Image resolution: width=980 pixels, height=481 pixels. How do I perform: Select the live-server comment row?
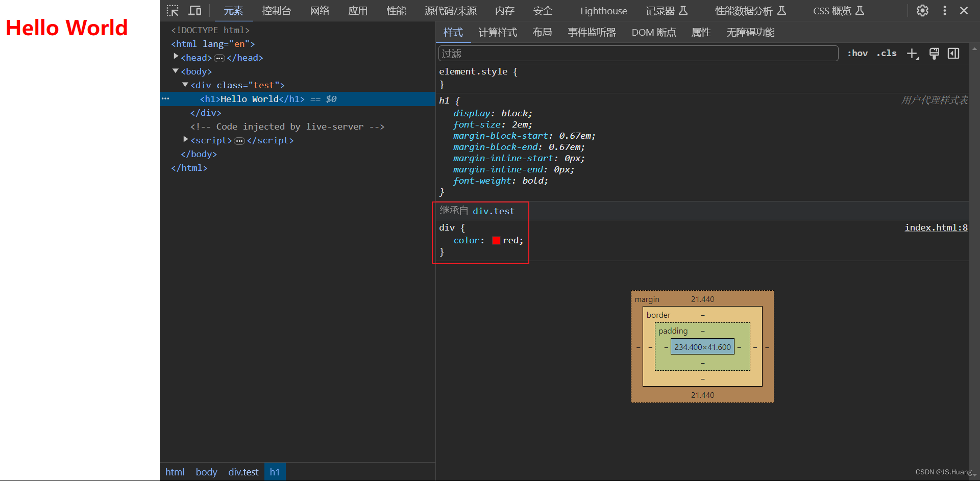298,126
